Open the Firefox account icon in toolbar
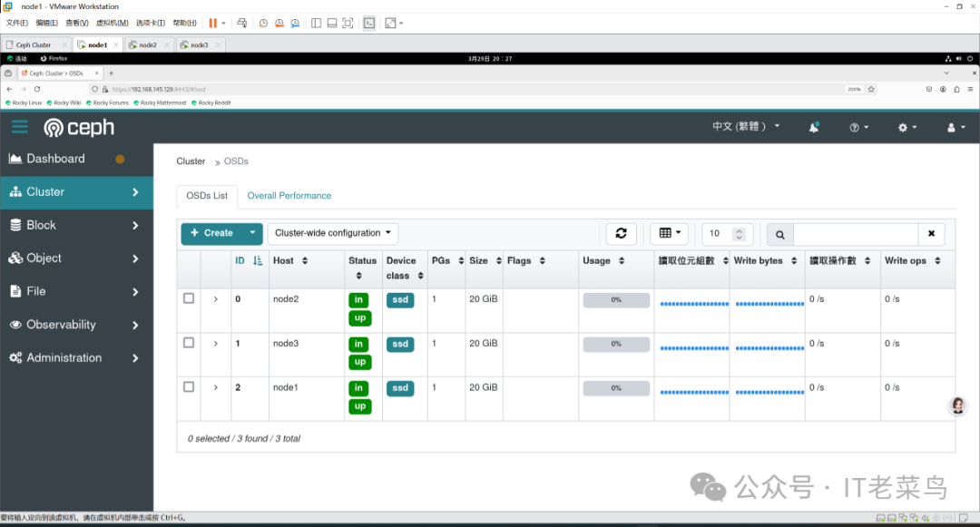The image size is (980, 527). [943, 89]
